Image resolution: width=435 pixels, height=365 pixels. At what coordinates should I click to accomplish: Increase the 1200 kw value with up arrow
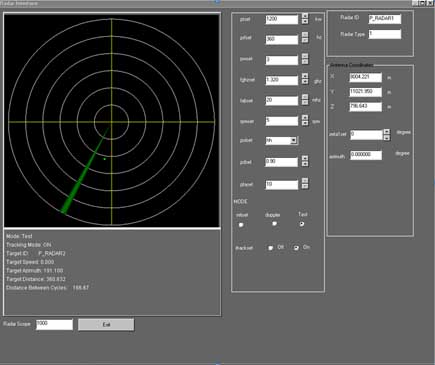(305, 16)
